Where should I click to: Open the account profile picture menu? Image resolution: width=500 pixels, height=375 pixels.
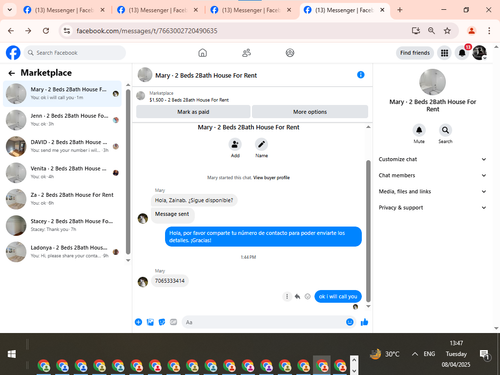tap(479, 52)
